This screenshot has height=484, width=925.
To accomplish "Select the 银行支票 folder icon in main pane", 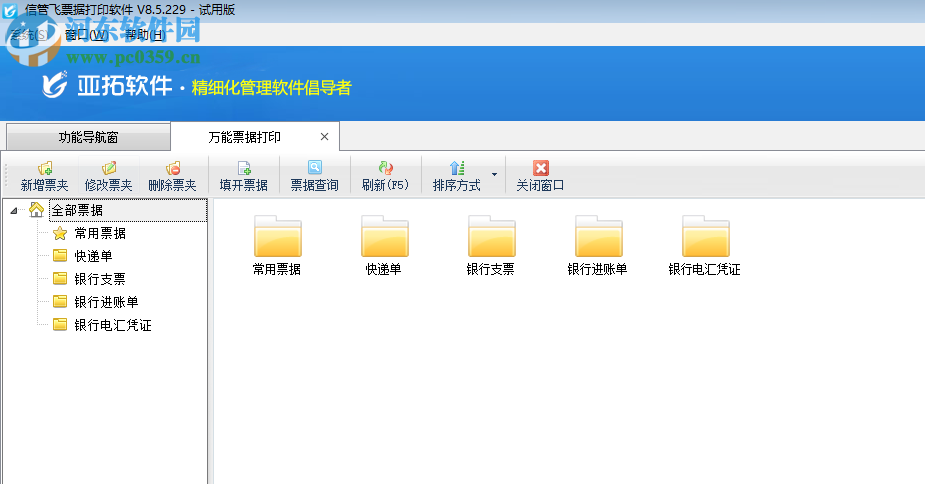I will (491, 237).
